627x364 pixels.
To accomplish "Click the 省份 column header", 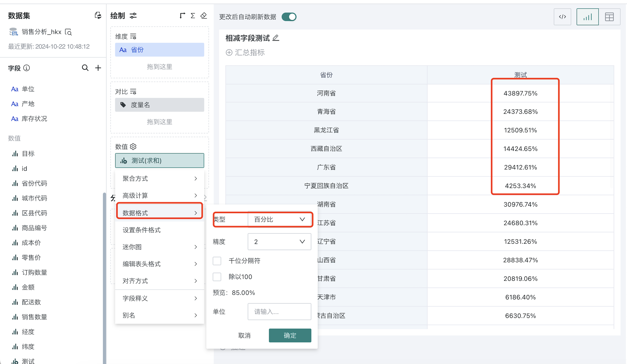I will 326,75.
